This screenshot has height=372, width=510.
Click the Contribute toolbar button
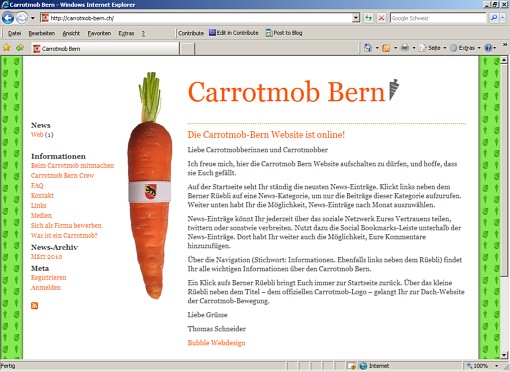191,33
